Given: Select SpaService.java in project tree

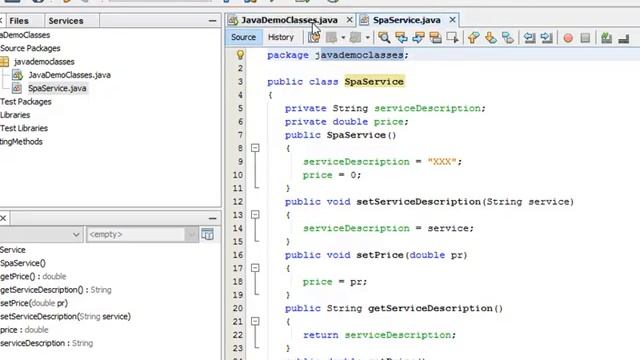Looking at the screenshot, I should pos(57,88).
